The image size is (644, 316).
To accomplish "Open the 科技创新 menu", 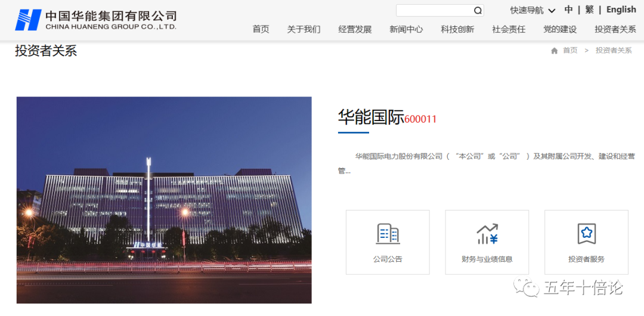I will click(457, 29).
